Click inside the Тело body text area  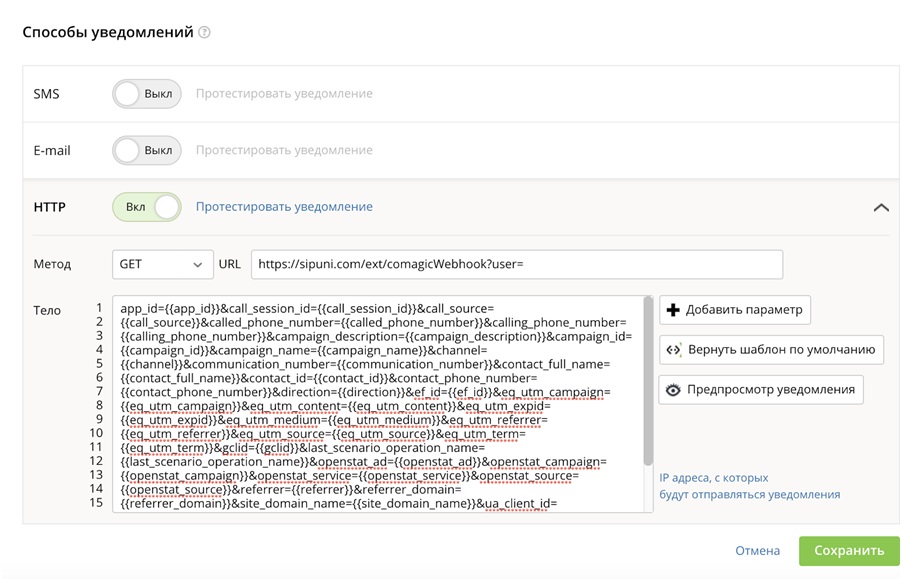(377, 404)
